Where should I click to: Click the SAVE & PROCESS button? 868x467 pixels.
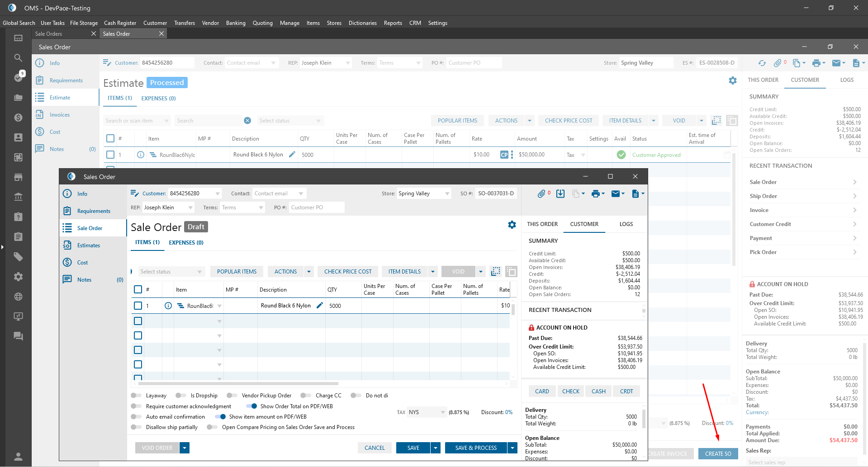(476, 448)
